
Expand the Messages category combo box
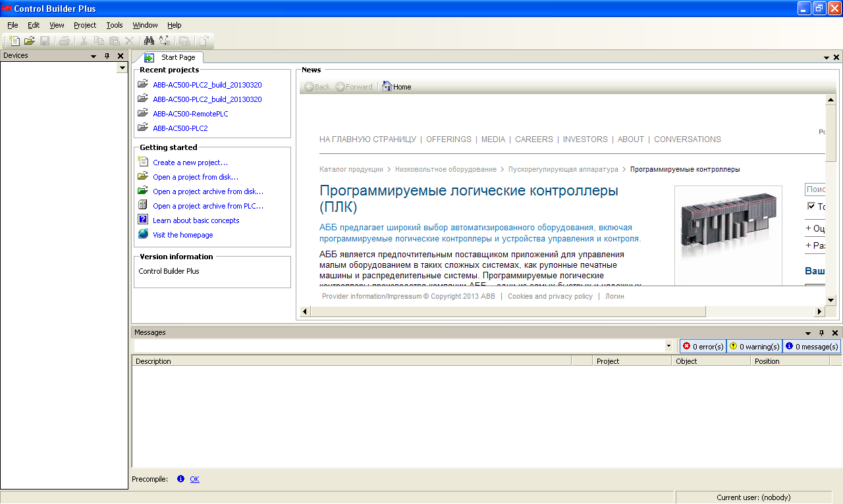[668, 346]
